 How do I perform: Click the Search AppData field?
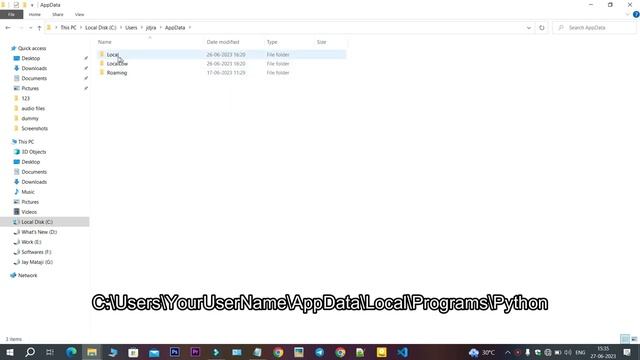(x=594, y=28)
